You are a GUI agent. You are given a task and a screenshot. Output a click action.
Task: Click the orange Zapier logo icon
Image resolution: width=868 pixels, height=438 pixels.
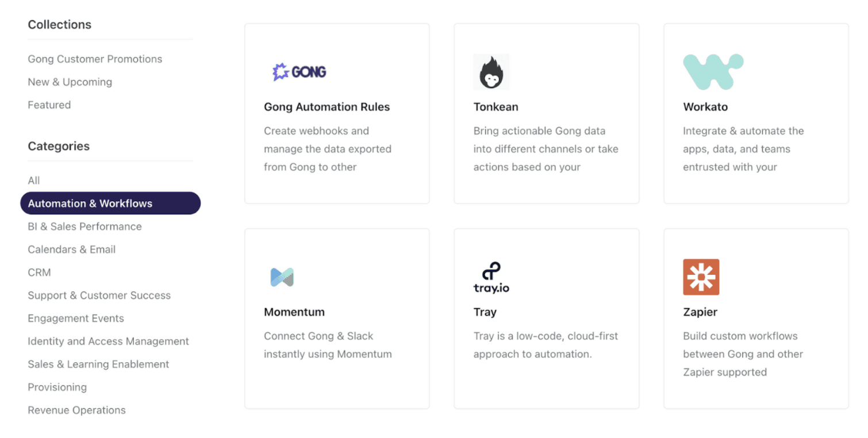(701, 277)
